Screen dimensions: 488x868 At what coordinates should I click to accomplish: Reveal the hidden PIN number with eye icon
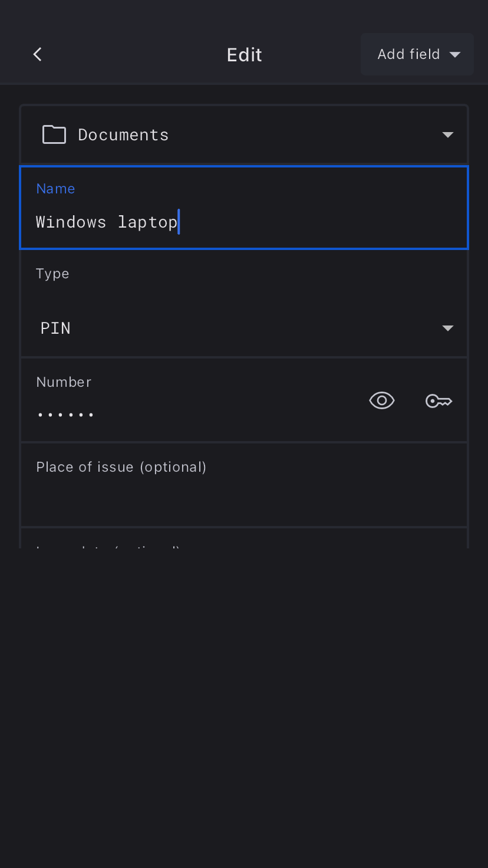381,401
